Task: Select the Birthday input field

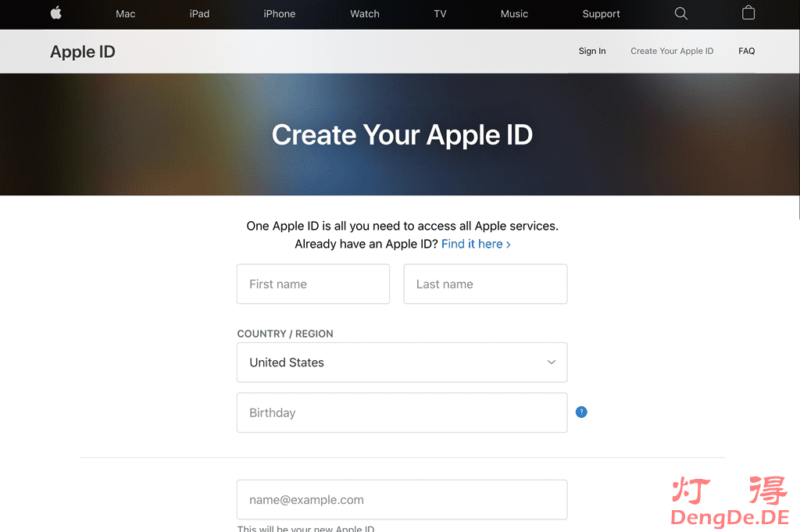Action: tap(402, 412)
